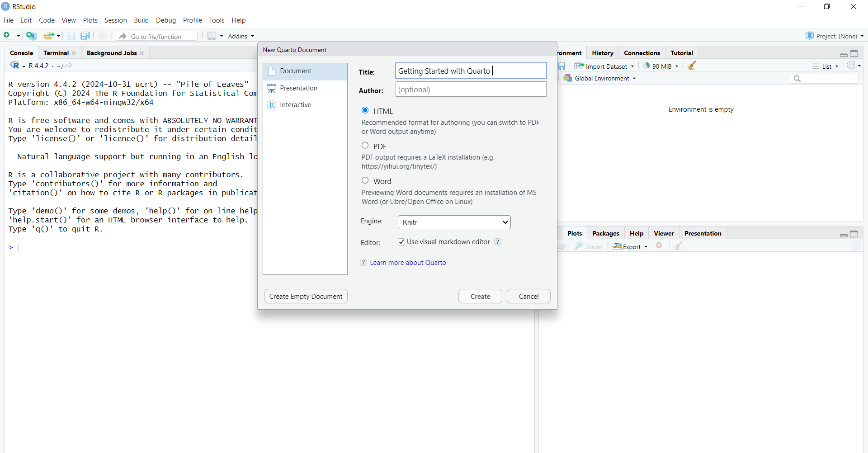Click the Plots Zoom magnifier icon
The image size is (868, 453).
click(x=579, y=246)
